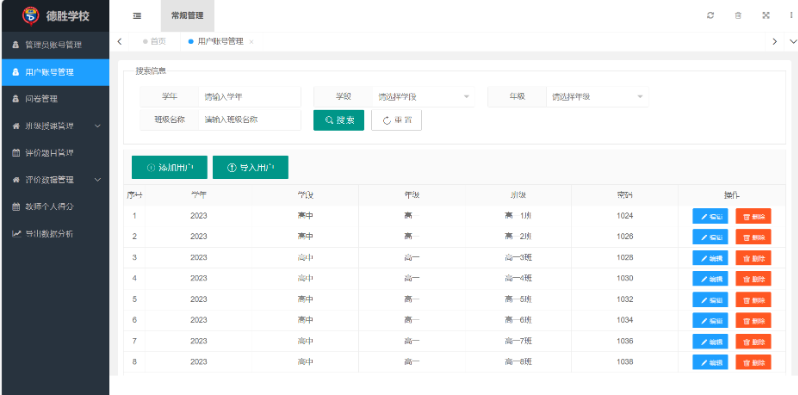Image resolution: width=798 pixels, height=395 pixels.
Task: Click the tab-bar left scroll arrow
Action: pyautogui.click(x=119, y=42)
